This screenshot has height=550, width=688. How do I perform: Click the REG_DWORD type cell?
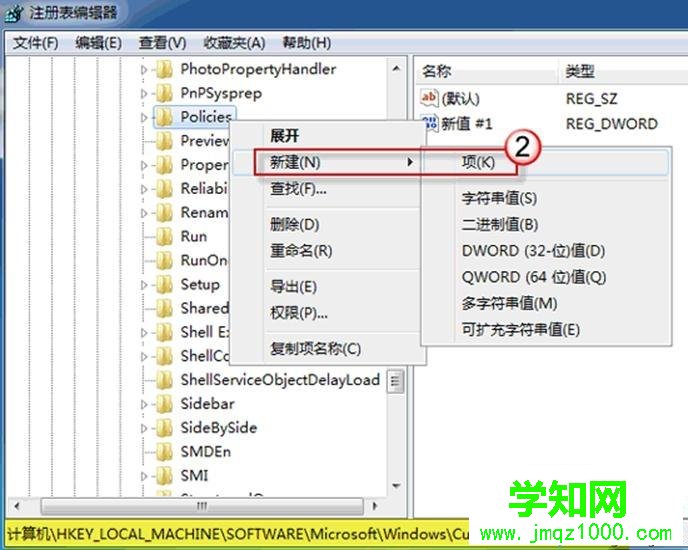[x=612, y=124]
